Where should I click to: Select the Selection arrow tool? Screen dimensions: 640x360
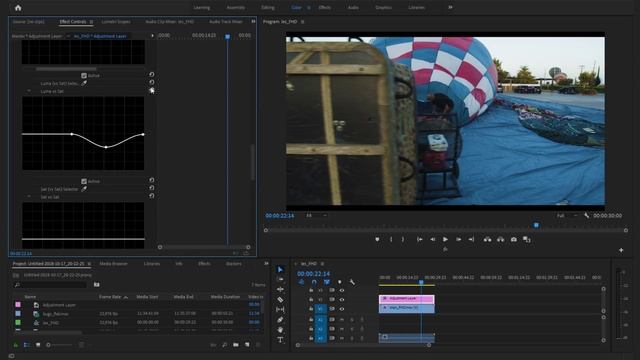point(280,269)
